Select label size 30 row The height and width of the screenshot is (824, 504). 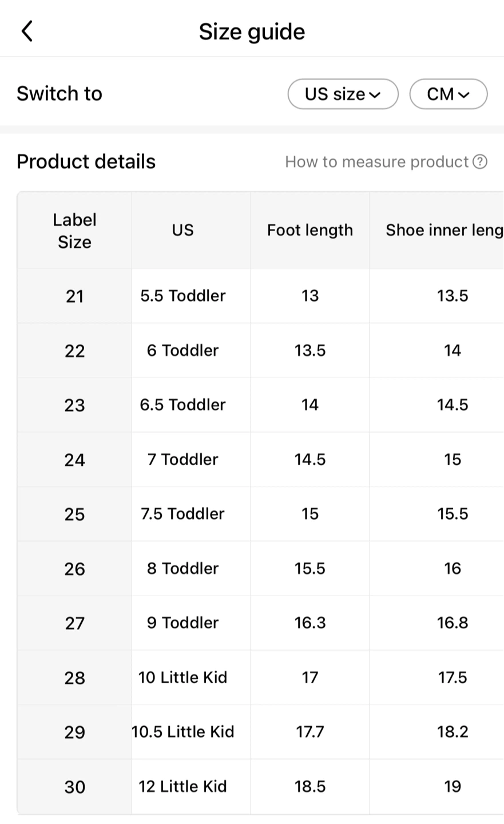pos(74,786)
